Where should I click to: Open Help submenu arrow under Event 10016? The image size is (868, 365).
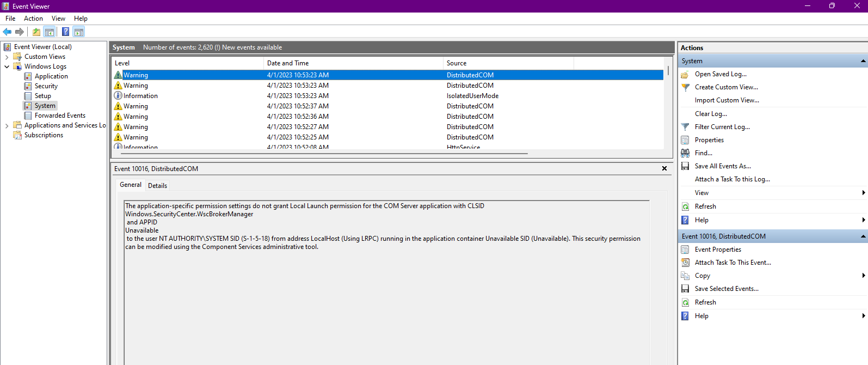pos(864,316)
